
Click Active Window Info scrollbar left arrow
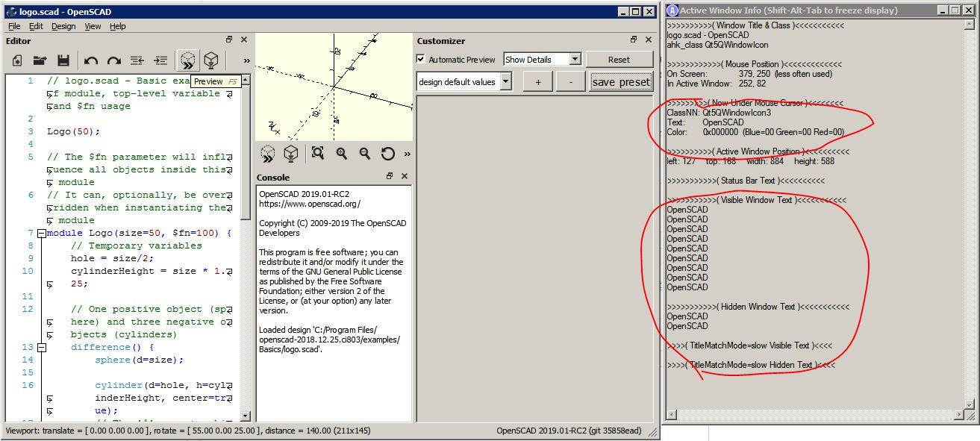coord(671,414)
